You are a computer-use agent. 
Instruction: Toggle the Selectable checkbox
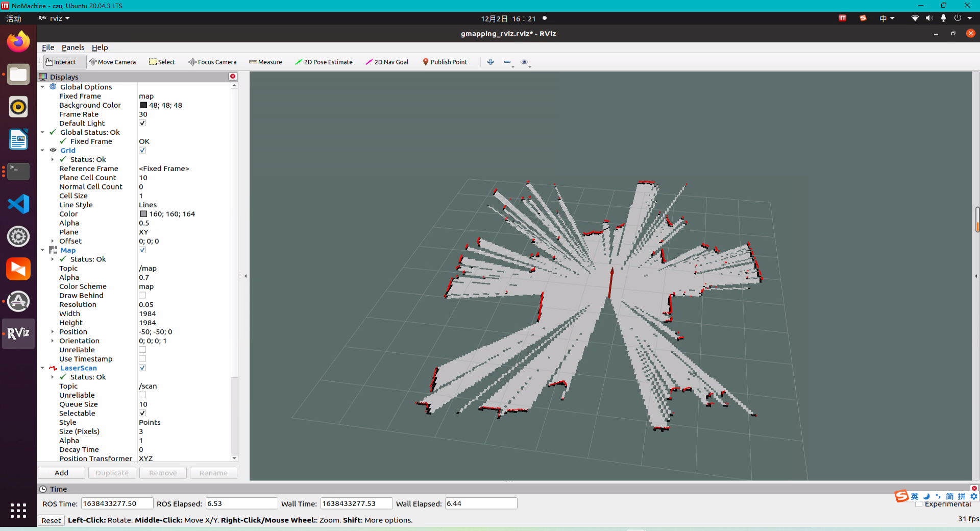coord(142,413)
